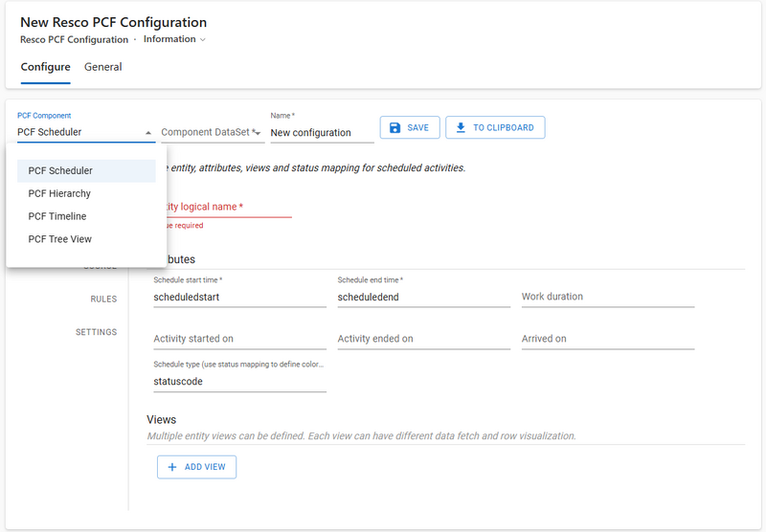This screenshot has width=766, height=532.
Task: Go to the RULES section
Action: coord(103,299)
